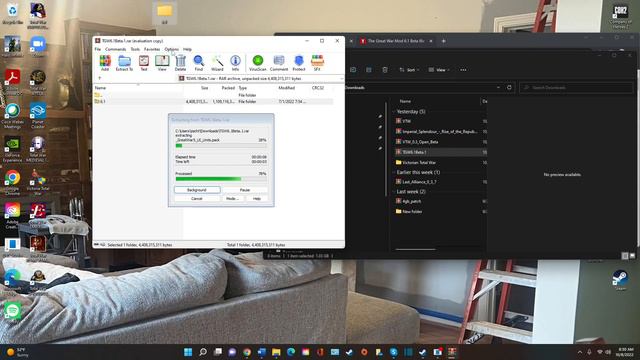Select the 6.1 folder row in archive
The width and height of the screenshot is (640, 360).
click(213, 101)
